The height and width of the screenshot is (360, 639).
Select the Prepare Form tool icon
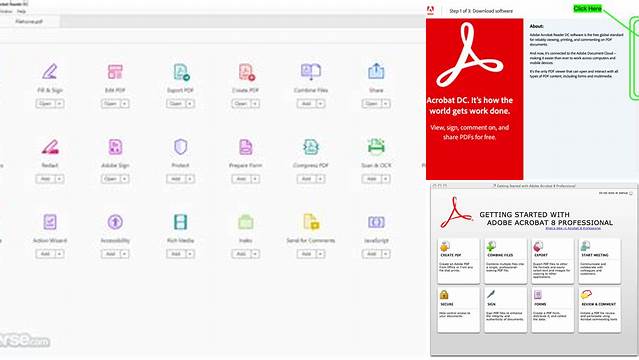[246, 147]
